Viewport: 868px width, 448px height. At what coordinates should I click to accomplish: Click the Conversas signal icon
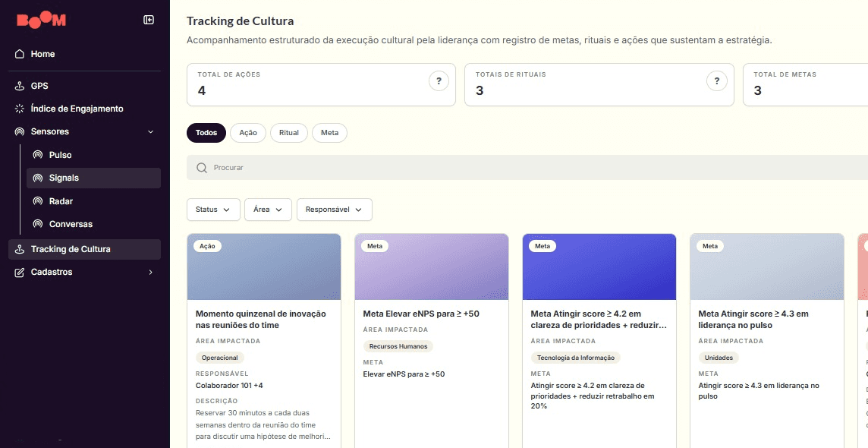click(38, 224)
